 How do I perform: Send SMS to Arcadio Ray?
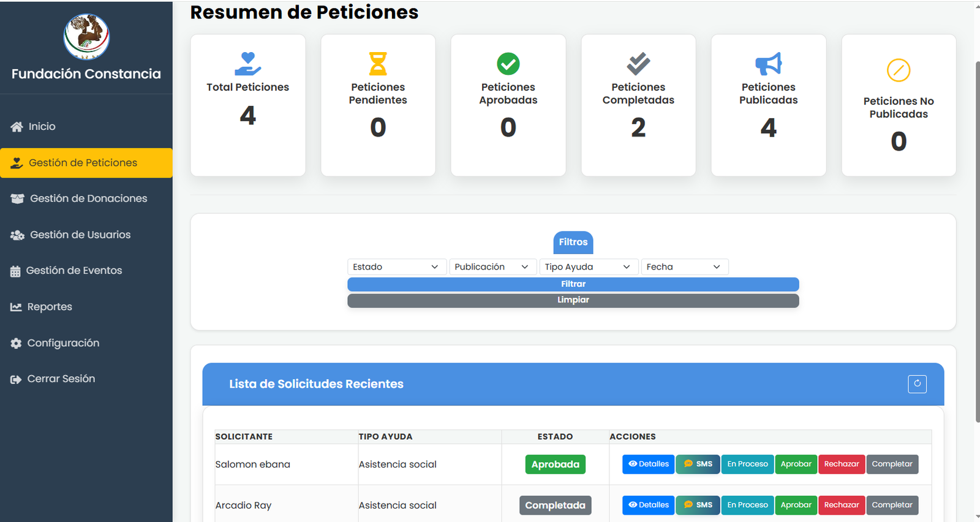pyautogui.click(x=698, y=505)
